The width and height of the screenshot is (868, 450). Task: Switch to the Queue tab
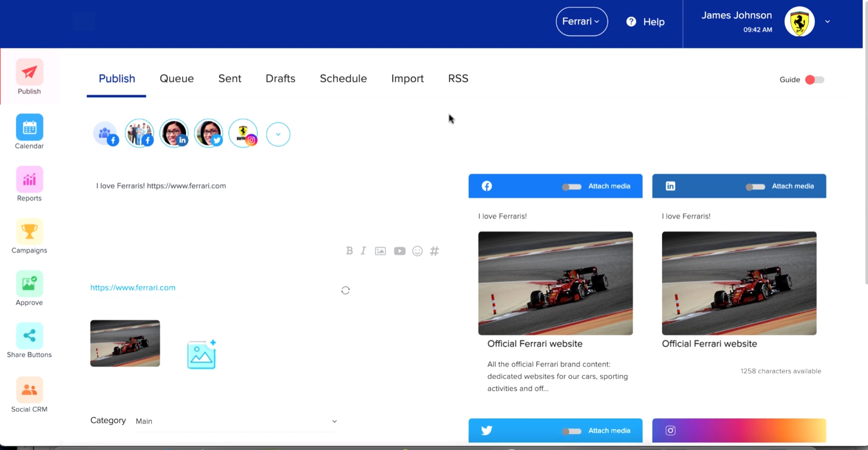[x=177, y=79]
